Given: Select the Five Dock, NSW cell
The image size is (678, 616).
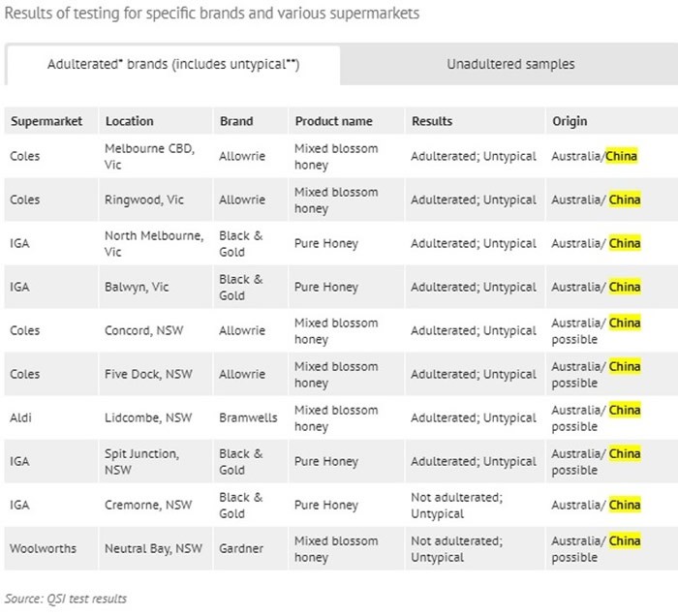Looking at the screenshot, I should [148, 374].
